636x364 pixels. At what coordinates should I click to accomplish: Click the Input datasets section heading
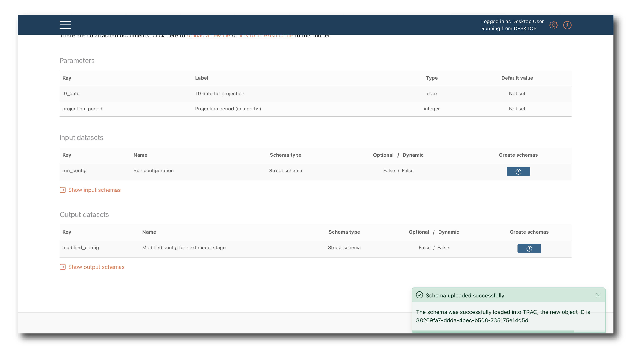pyautogui.click(x=81, y=138)
